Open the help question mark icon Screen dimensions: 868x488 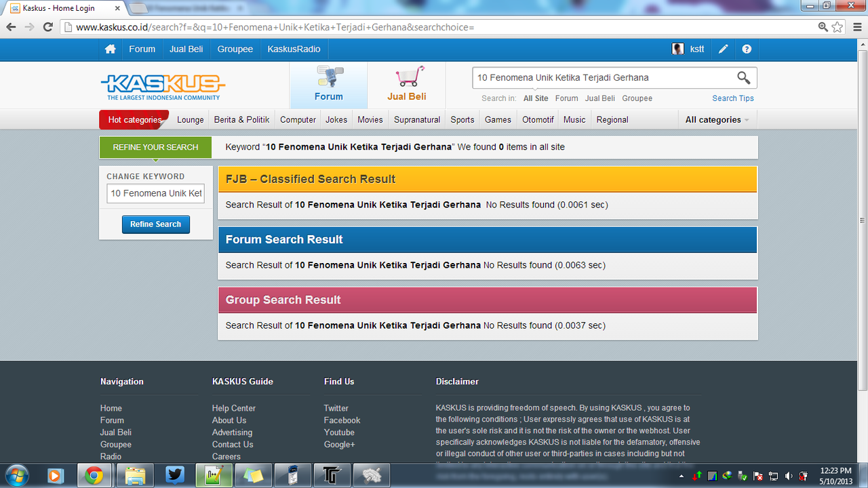747,49
